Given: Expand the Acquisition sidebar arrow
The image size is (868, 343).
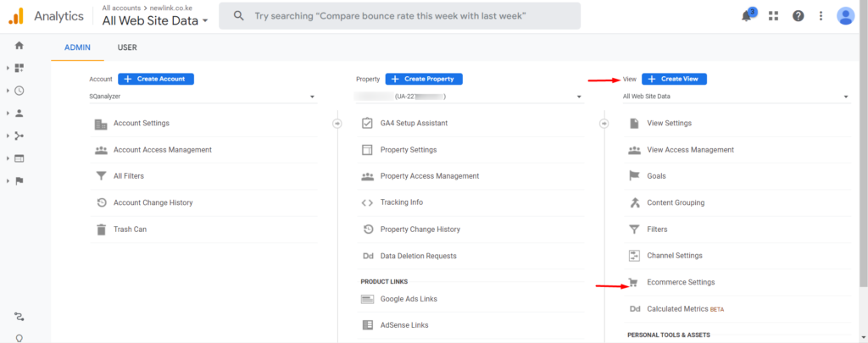Looking at the screenshot, I should [x=8, y=136].
